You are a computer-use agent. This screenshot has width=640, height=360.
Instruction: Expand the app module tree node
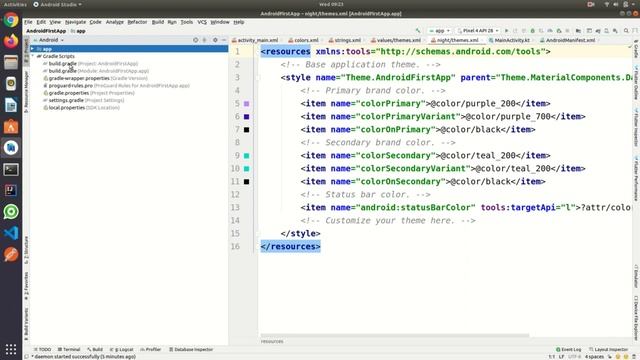32,49
